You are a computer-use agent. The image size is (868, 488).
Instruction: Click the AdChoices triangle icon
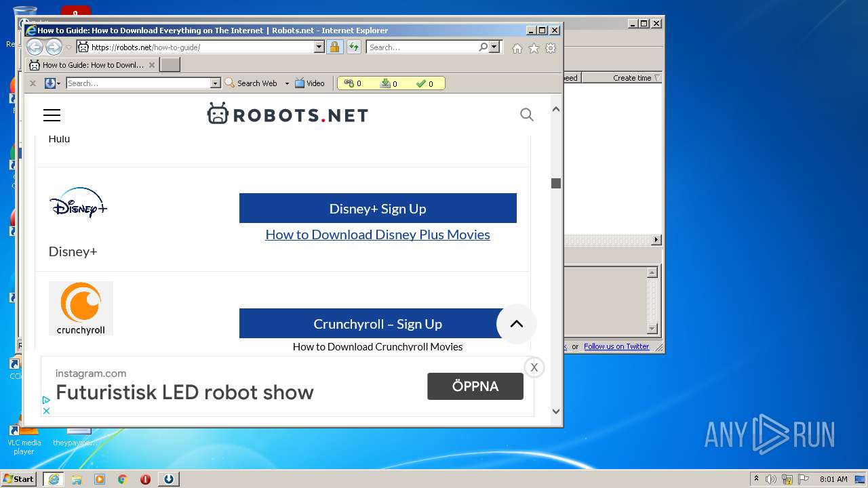(x=46, y=400)
